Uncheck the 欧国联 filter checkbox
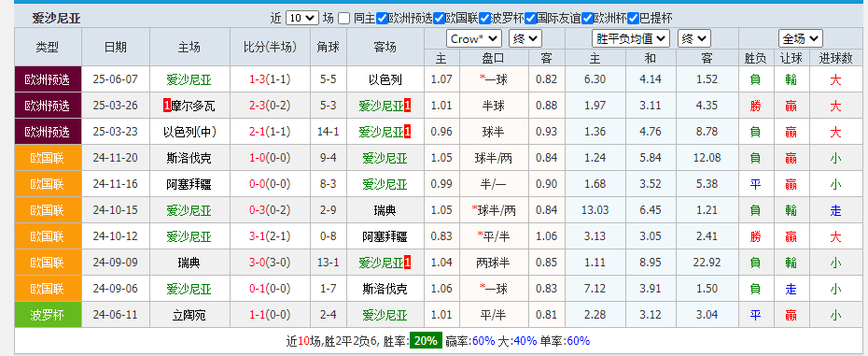The height and width of the screenshot is (356, 868). pos(439,19)
